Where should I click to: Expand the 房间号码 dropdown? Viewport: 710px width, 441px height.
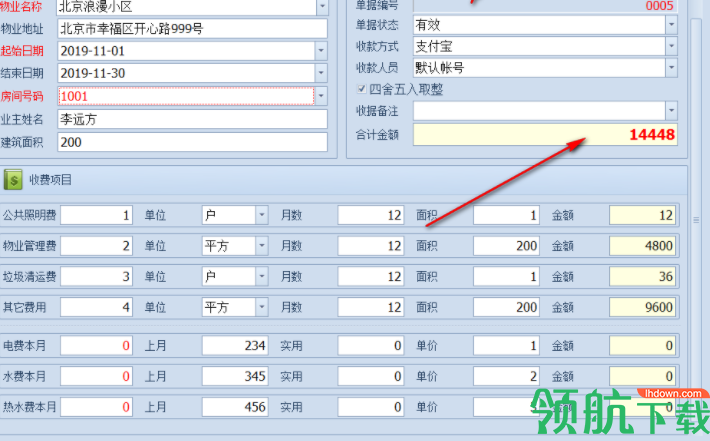click(x=321, y=96)
